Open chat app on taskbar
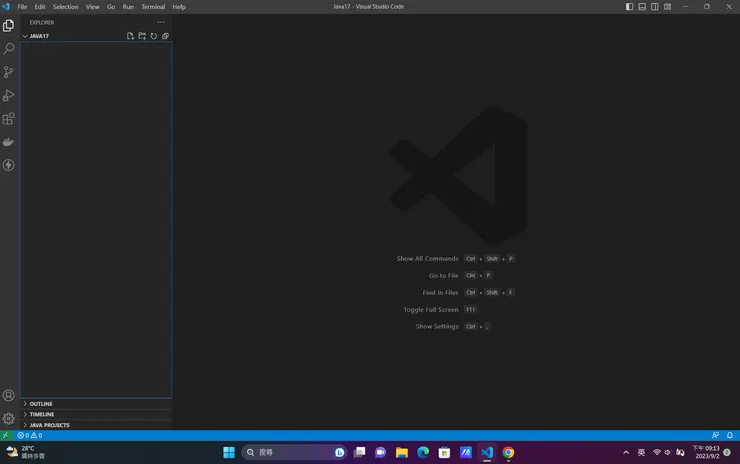Viewport: 740px width, 464px height. click(x=380, y=452)
